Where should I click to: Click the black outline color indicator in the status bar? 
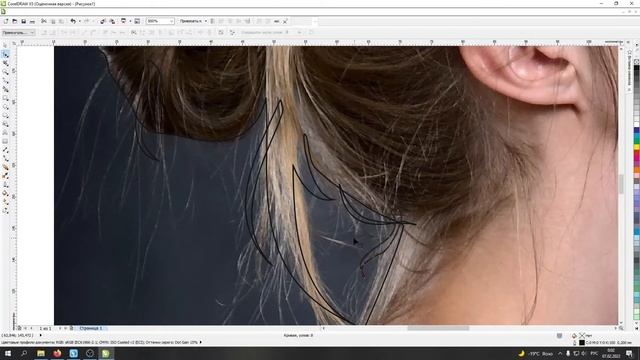coord(582,343)
